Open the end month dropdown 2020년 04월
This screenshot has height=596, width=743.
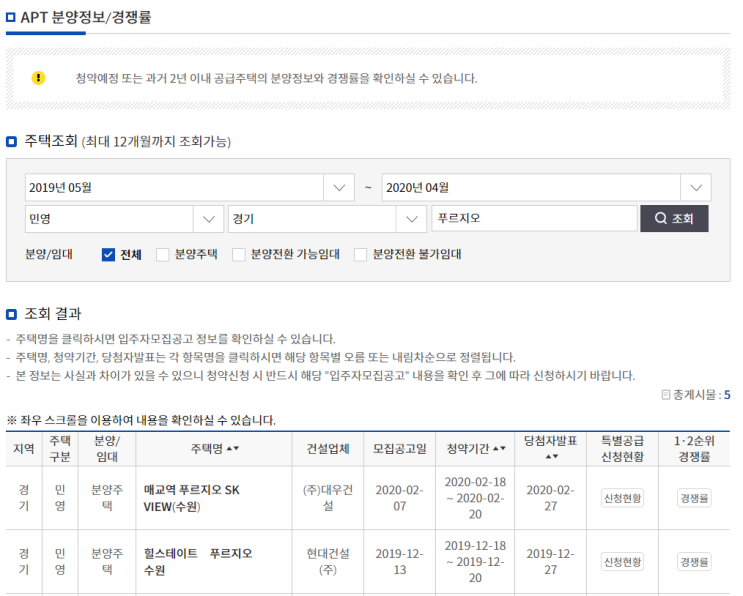[x=546, y=188]
